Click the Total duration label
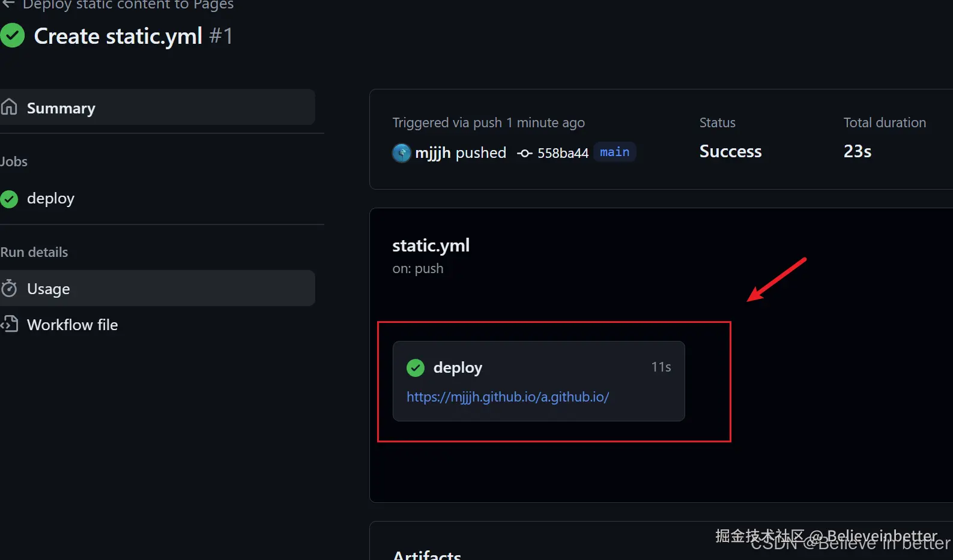Viewport: 953px width, 560px height. (885, 122)
